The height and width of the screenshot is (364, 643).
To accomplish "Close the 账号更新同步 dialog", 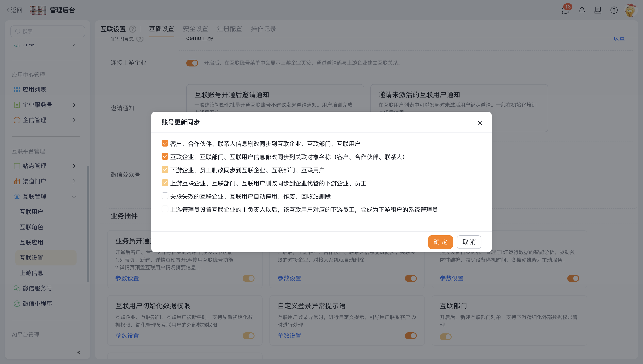I will [479, 123].
